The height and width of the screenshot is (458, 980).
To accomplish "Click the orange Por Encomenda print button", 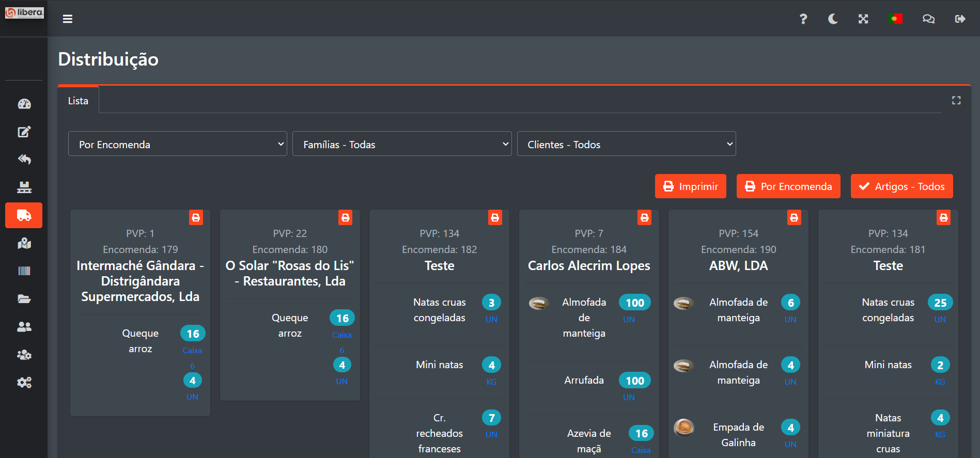I will [x=788, y=186].
